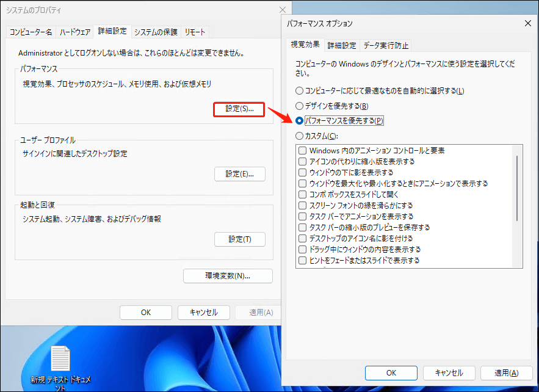Select パフォーマンスを優先する radio option

pyautogui.click(x=339, y=121)
